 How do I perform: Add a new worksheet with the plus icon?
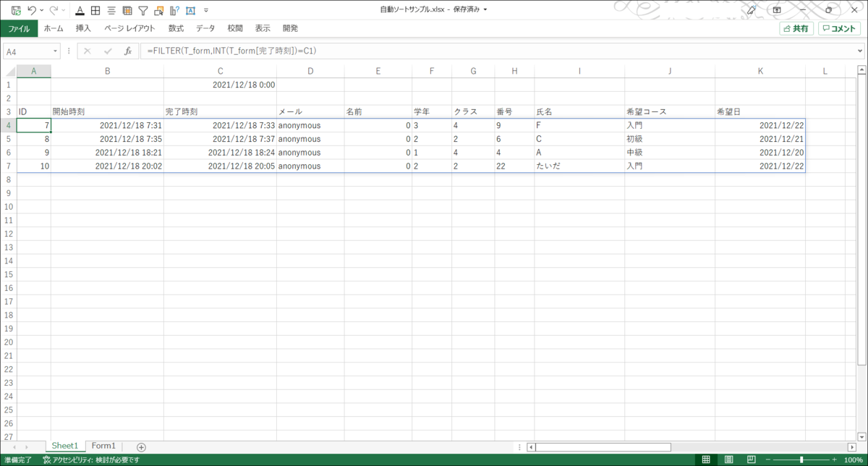tap(140, 446)
